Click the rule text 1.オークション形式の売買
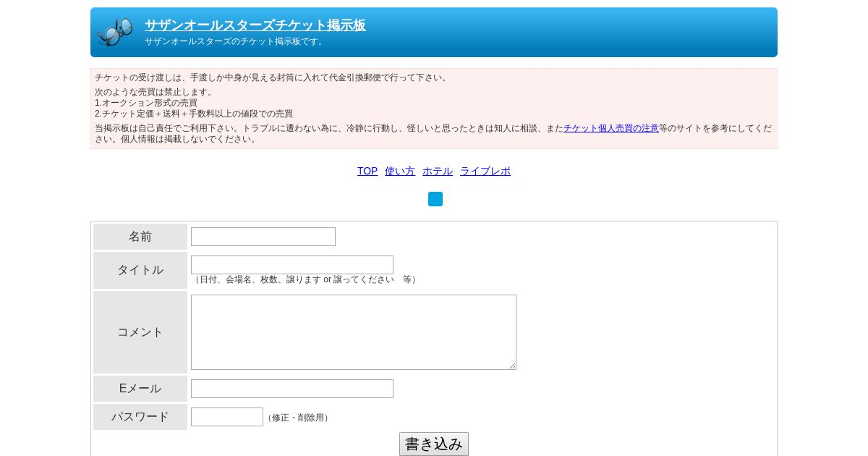 (146, 103)
